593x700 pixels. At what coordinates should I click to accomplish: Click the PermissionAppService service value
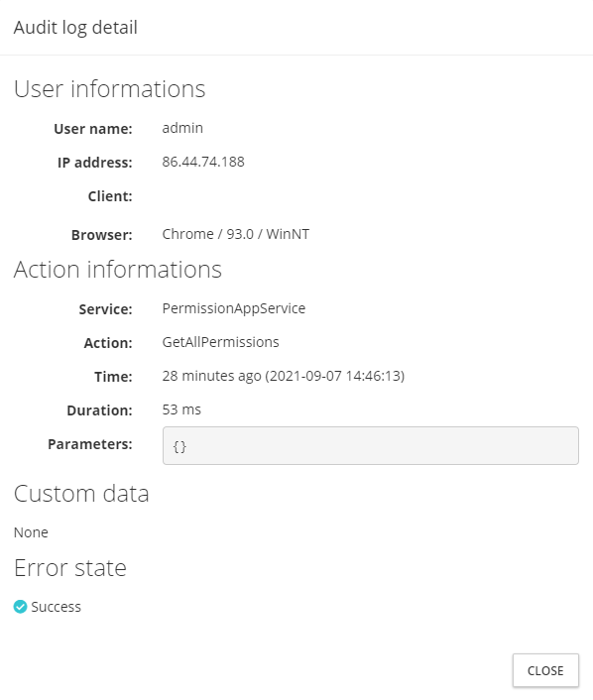[234, 308]
